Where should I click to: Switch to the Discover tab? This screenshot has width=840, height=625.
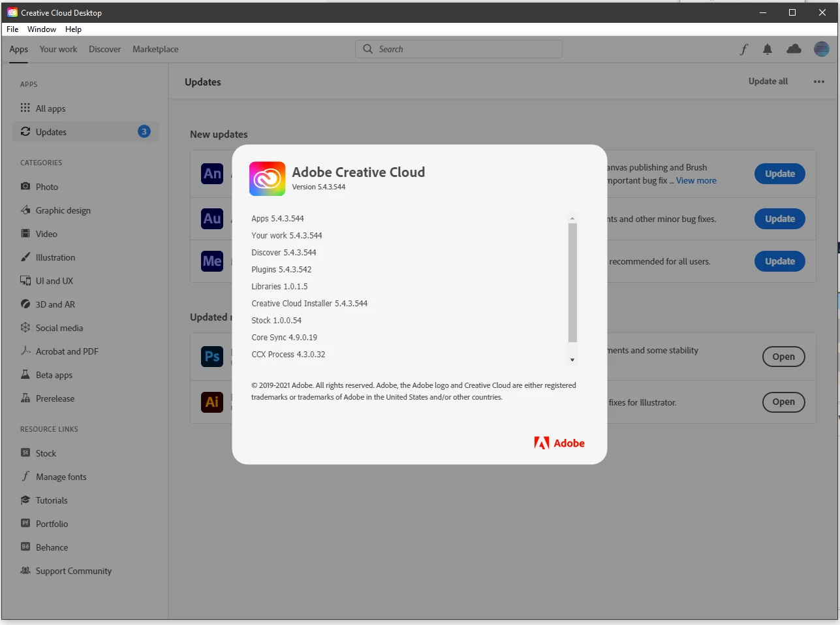tap(105, 49)
